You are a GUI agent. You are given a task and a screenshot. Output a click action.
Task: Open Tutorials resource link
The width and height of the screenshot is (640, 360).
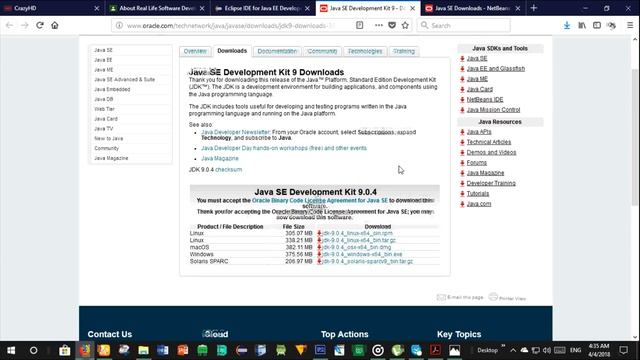(478, 193)
